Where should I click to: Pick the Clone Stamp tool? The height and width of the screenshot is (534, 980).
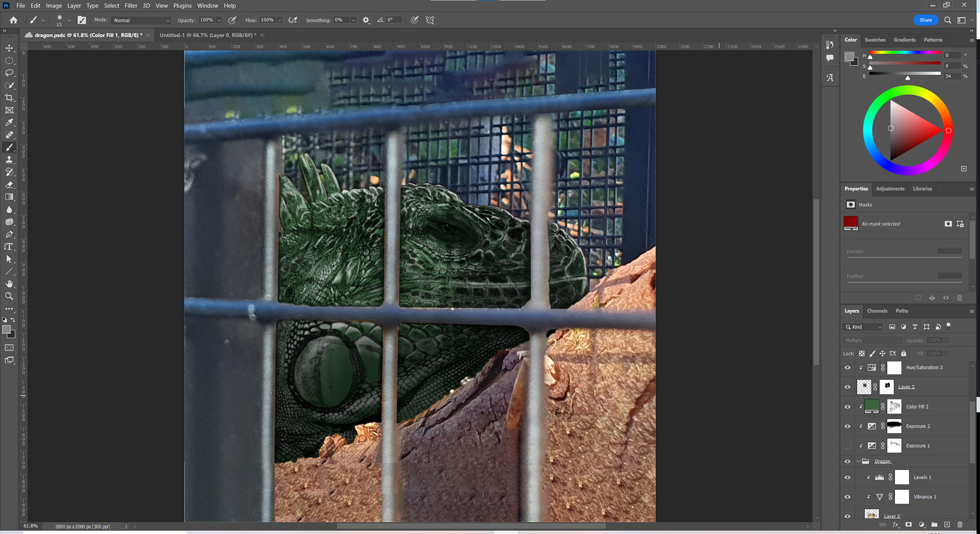tap(9, 160)
